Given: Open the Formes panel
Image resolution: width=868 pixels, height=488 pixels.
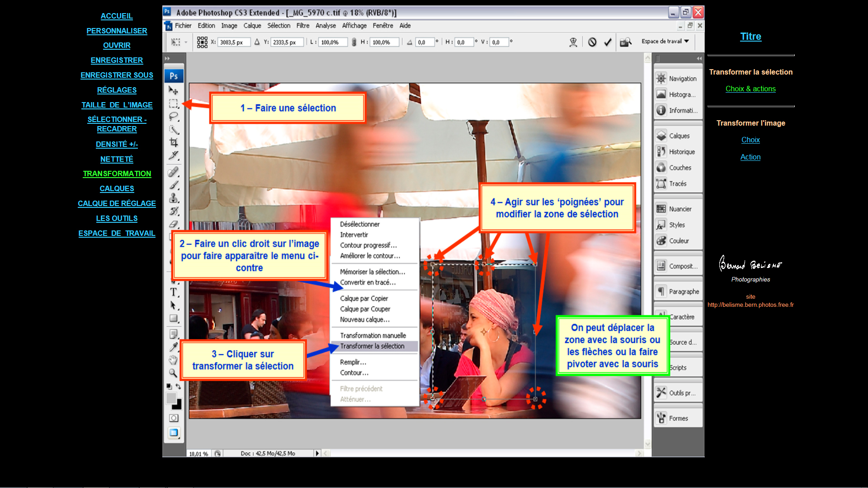Looking at the screenshot, I should (678, 418).
